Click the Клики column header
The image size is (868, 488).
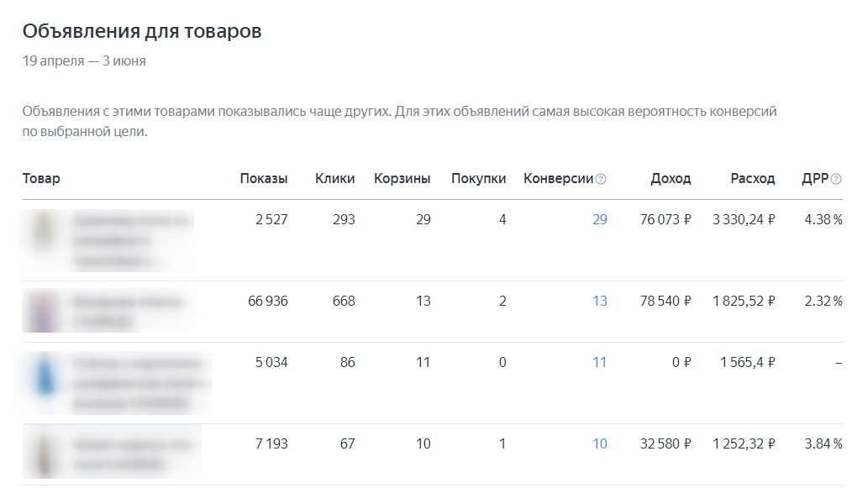[335, 179]
